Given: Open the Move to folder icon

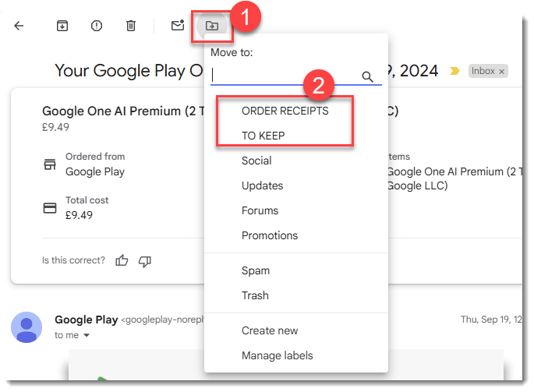Looking at the screenshot, I should tap(212, 26).
